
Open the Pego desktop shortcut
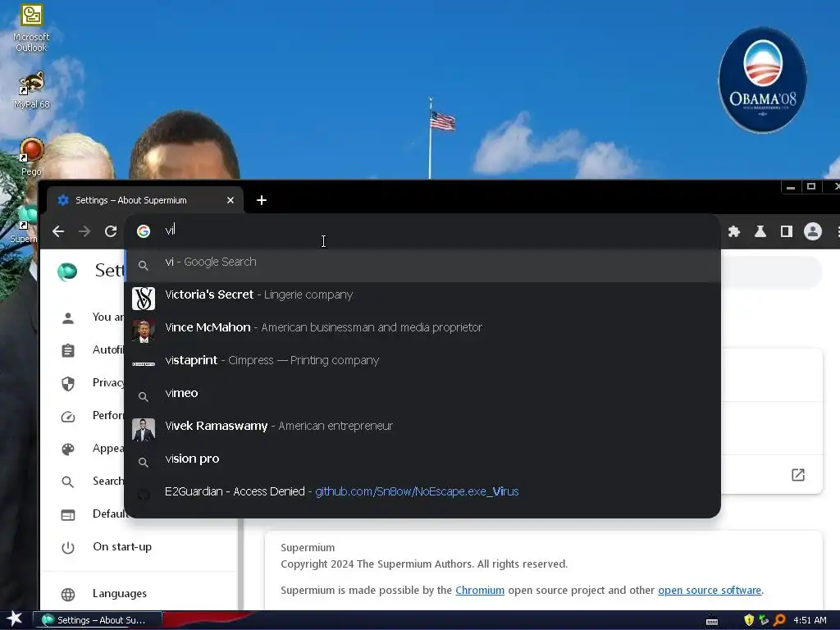[x=31, y=157]
